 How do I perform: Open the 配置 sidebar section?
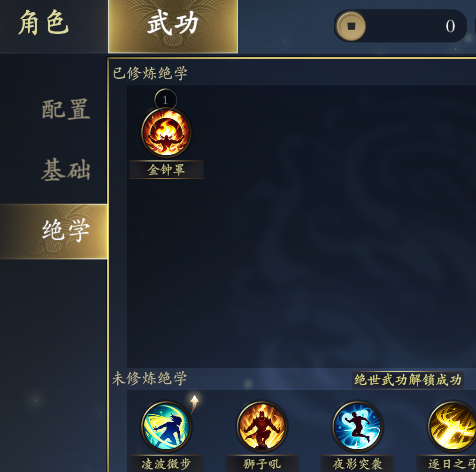pyautogui.click(x=66, y=109)
